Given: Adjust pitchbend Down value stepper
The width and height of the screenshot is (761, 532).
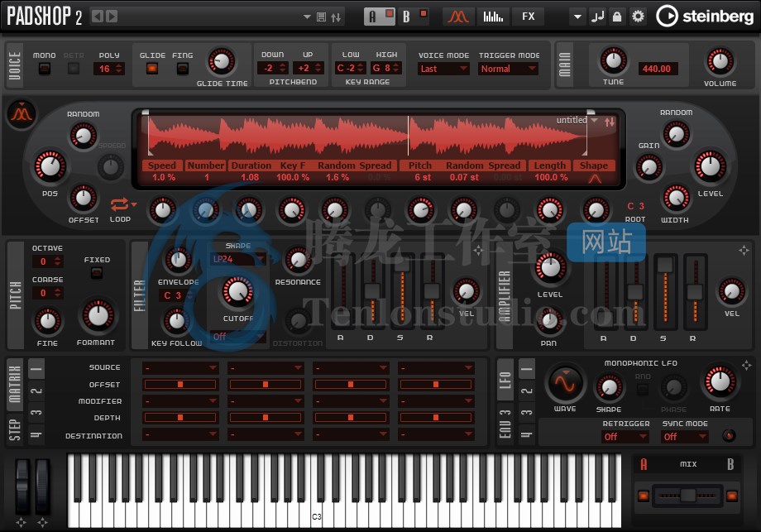Looking at the screenshot, I should 283,69.
